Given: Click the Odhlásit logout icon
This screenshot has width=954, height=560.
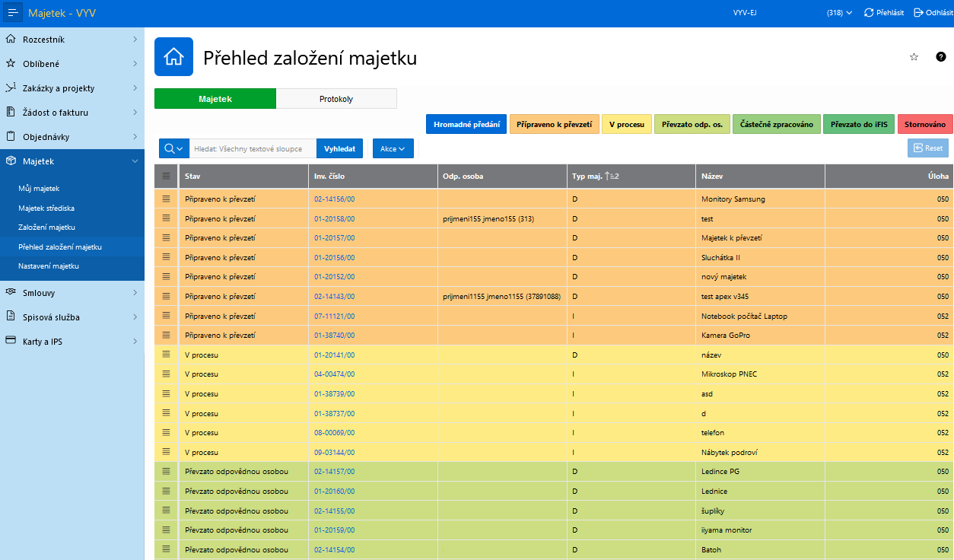Looking at the screenshot, I should pyautogui.click(x=918, y=13).
